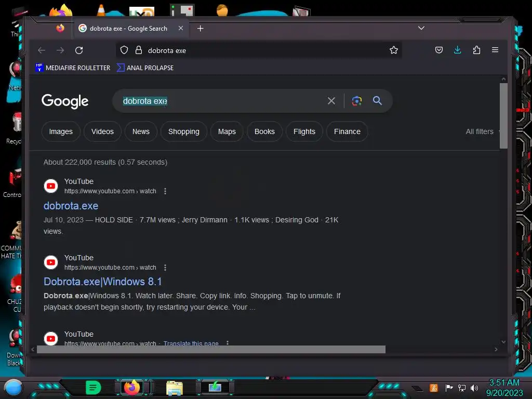This screenshot has height=399, width=532.
Task: Open options for the first YouTube result
Action: coord(165,191)
